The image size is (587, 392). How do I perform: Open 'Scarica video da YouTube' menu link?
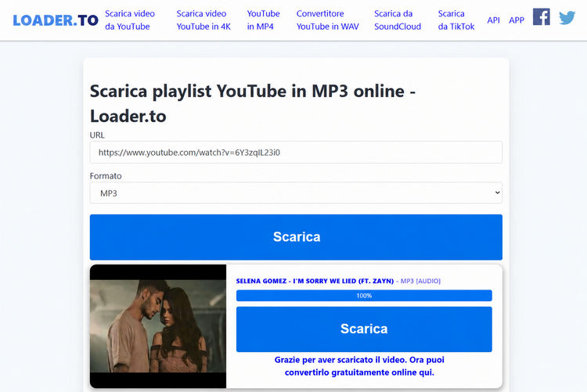pyautogui.click(x=129, y=20)
